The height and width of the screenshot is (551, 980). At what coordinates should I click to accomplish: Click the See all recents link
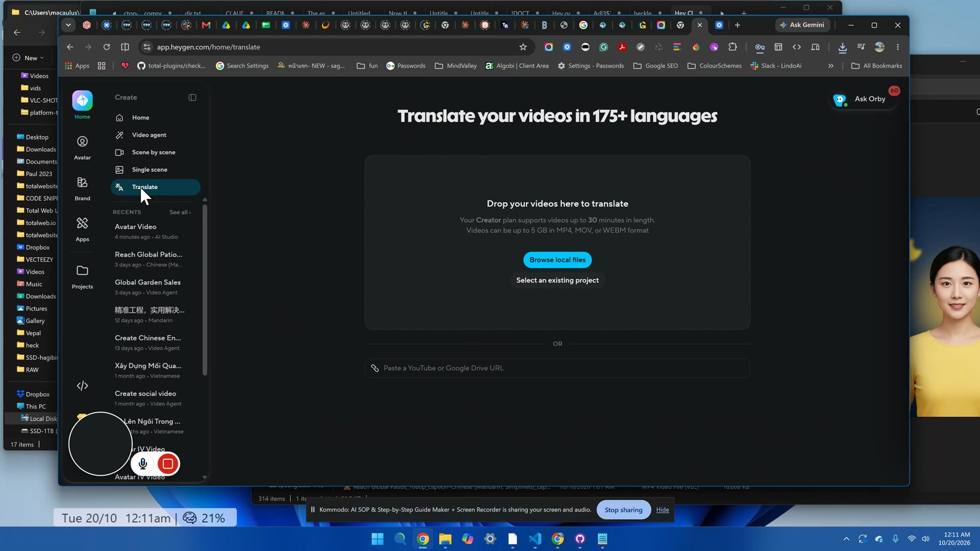point(180,212)
